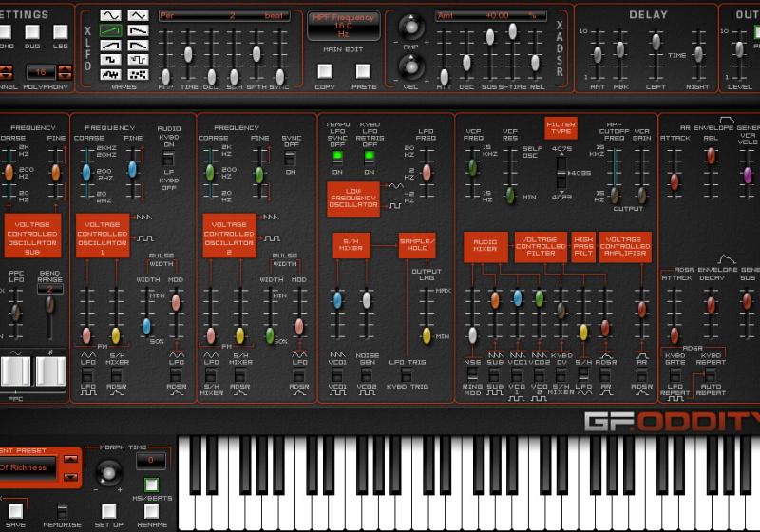Viewport: 760px width, 532px height.
Task: Open the Set Up button
Action: tap(107, 511)
